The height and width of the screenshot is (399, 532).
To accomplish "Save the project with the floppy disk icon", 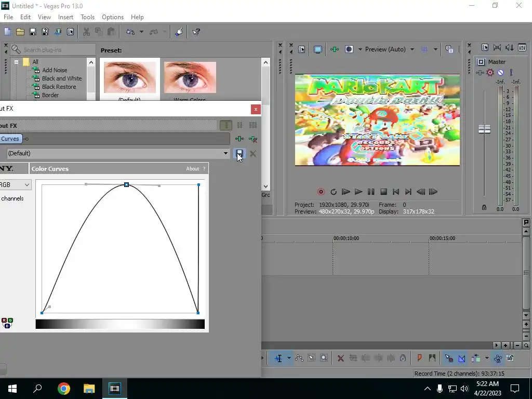I will pos(33,32).
